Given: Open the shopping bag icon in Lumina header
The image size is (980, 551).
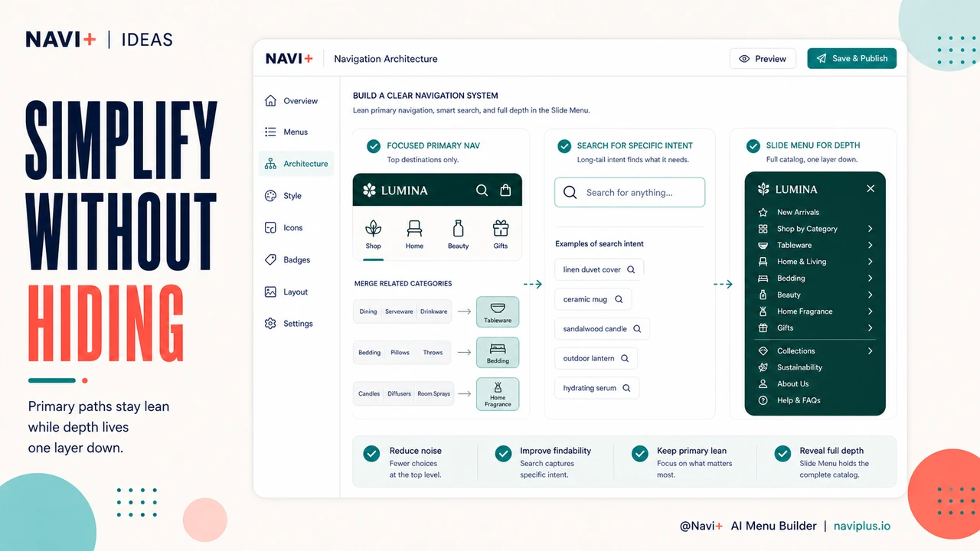Looking at the screenshot, I should 505,191.
